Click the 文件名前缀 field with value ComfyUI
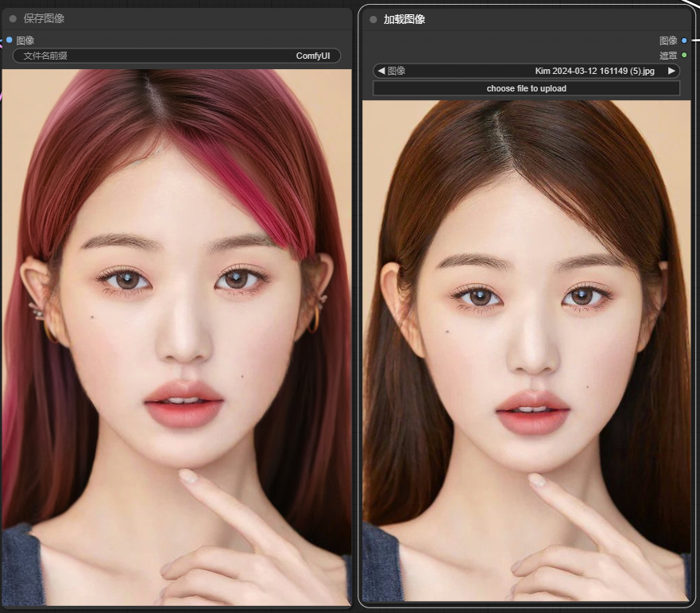700x613 pixels. pyautogui.click(x=176, y=56)
